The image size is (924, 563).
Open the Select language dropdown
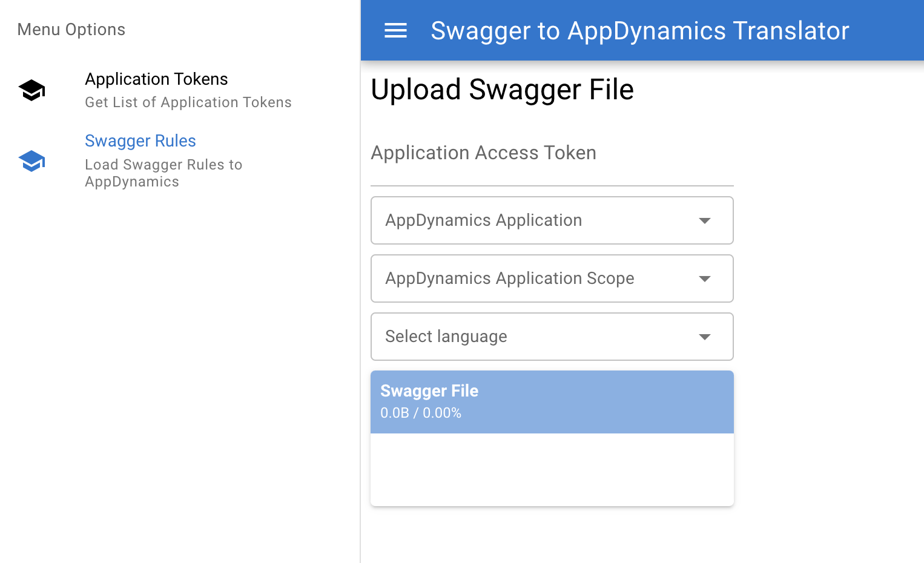pos(552,337)
